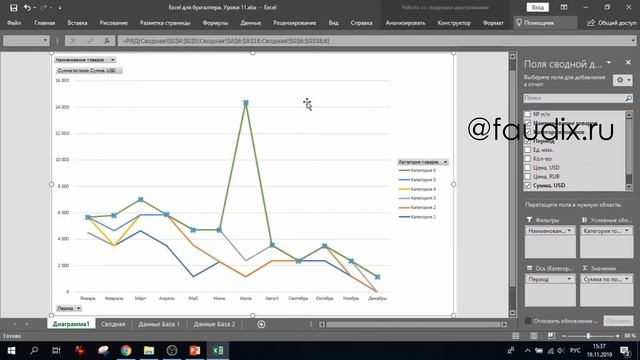Image resolution: width=640 pixels, height=360 pixels.
Task: Open the Данные База 2 sheet tab
Action: coord(214,324)
